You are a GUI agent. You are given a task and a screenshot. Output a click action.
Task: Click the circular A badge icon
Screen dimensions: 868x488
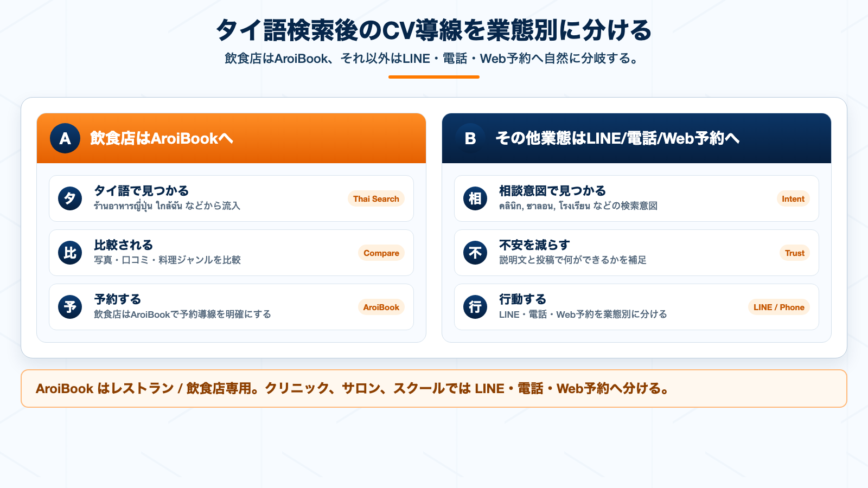(65, 138)
